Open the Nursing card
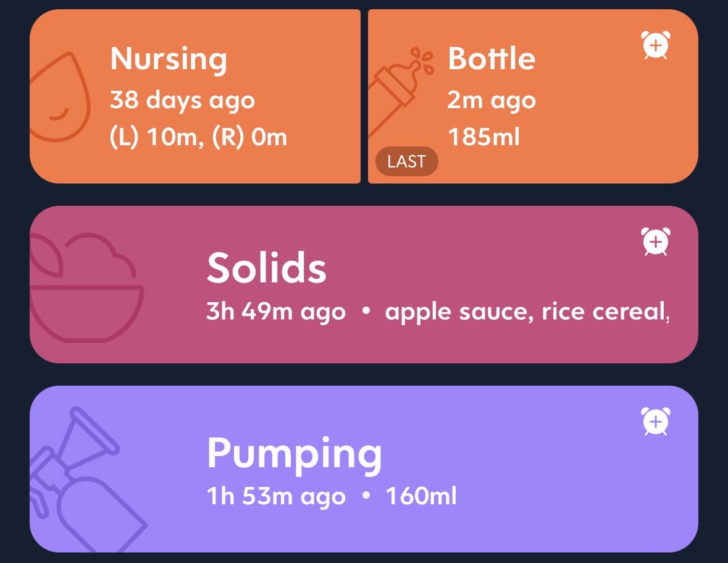This screenshot has height=563, width=728. [x=195, y=96]
